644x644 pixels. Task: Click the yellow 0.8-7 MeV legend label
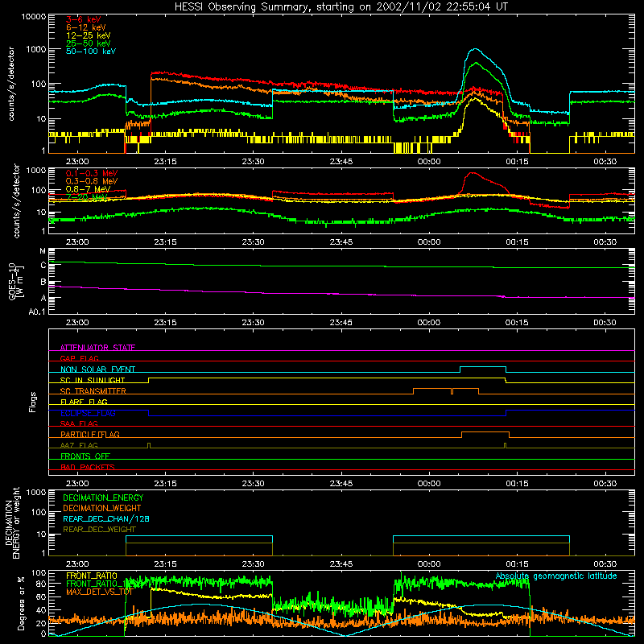(89, 189)
